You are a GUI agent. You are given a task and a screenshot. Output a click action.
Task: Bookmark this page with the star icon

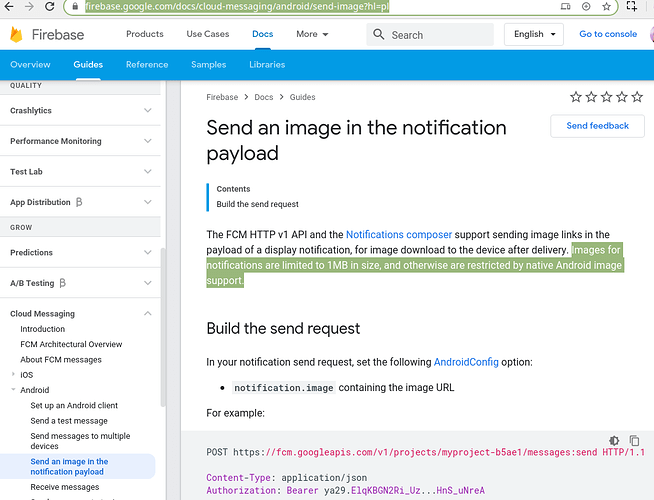tap(606, 6)
